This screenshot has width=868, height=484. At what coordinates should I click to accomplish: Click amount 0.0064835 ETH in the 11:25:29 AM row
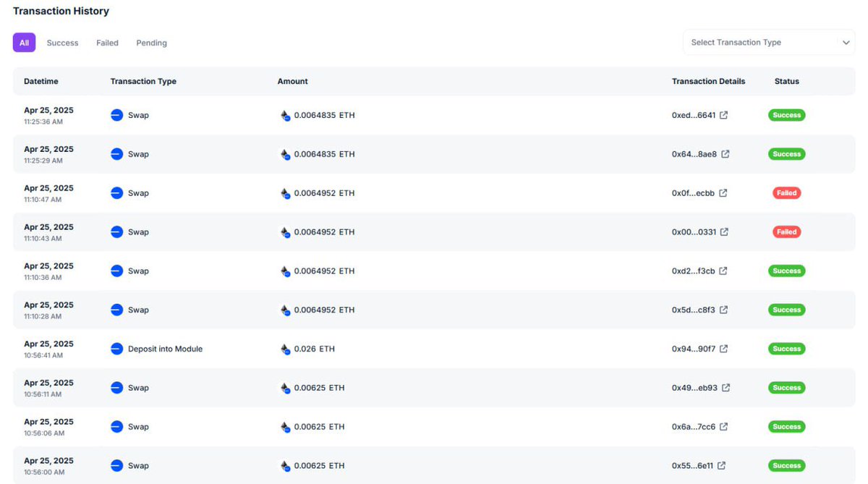point(325,154)
